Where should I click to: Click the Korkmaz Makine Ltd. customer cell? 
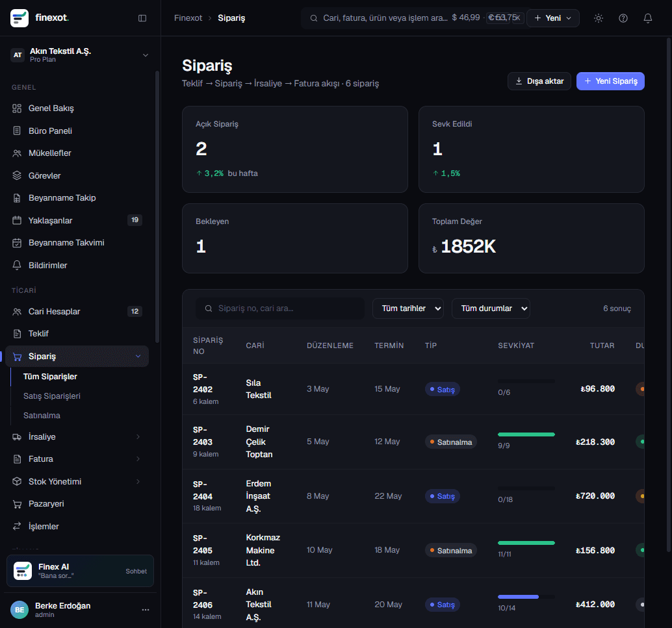[x=263, y=550]
